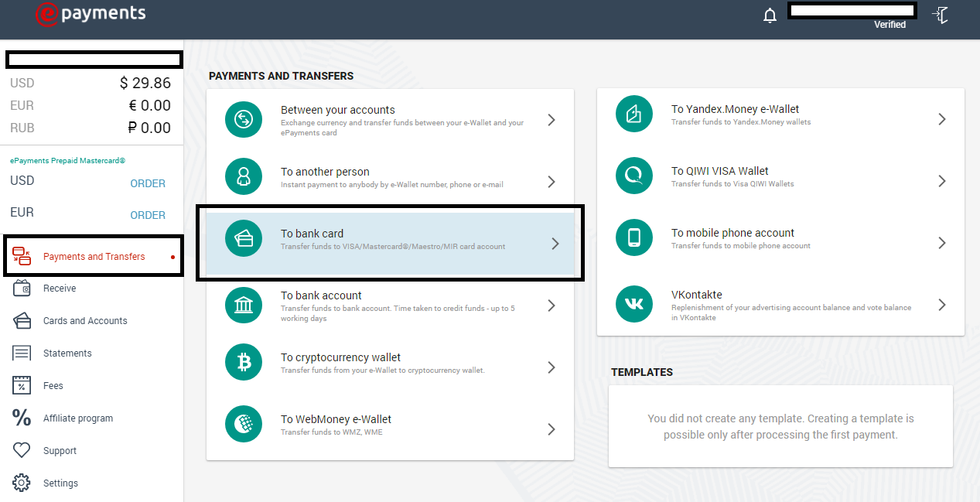Click the To another person icon
Viewport: 980px width, 502px height.
(244, 176)
